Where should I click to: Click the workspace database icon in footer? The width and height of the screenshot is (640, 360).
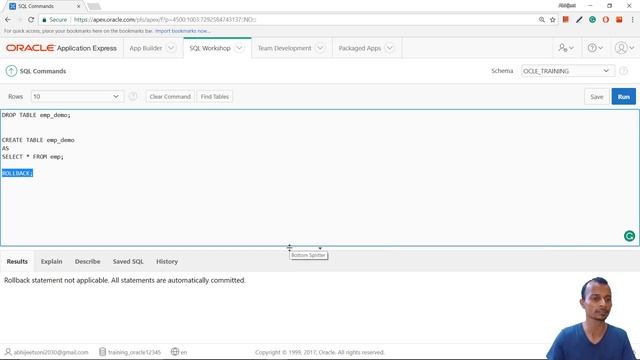[102, 352]
